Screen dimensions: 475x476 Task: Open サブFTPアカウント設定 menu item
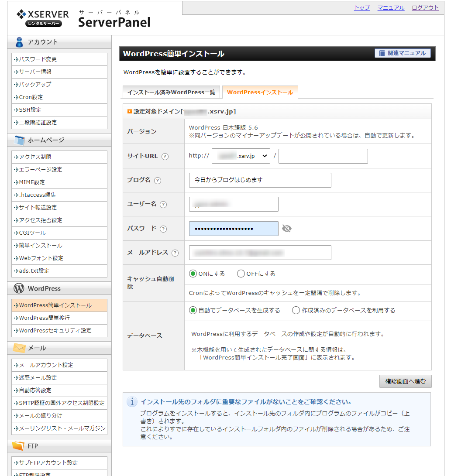tap(59, 463)
